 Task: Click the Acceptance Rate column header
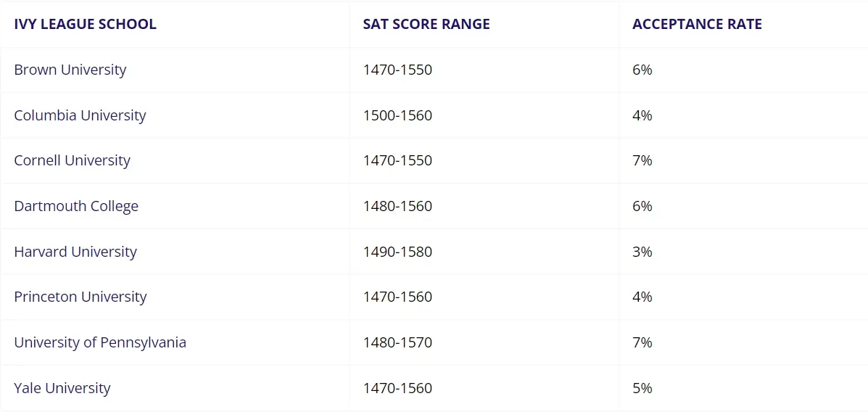pos(697,24)
